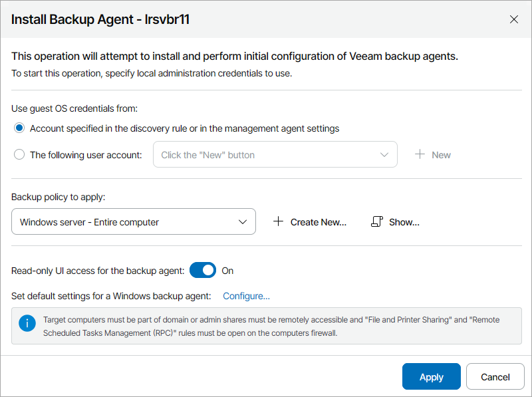Choose 'The following user account' radio option

[x=19, y=155]
